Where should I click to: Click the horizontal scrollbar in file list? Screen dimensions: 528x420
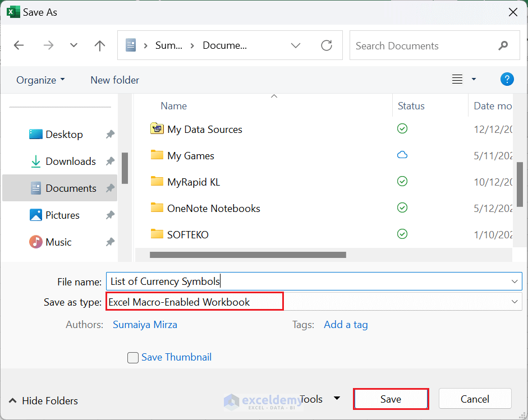coord(248,255)
